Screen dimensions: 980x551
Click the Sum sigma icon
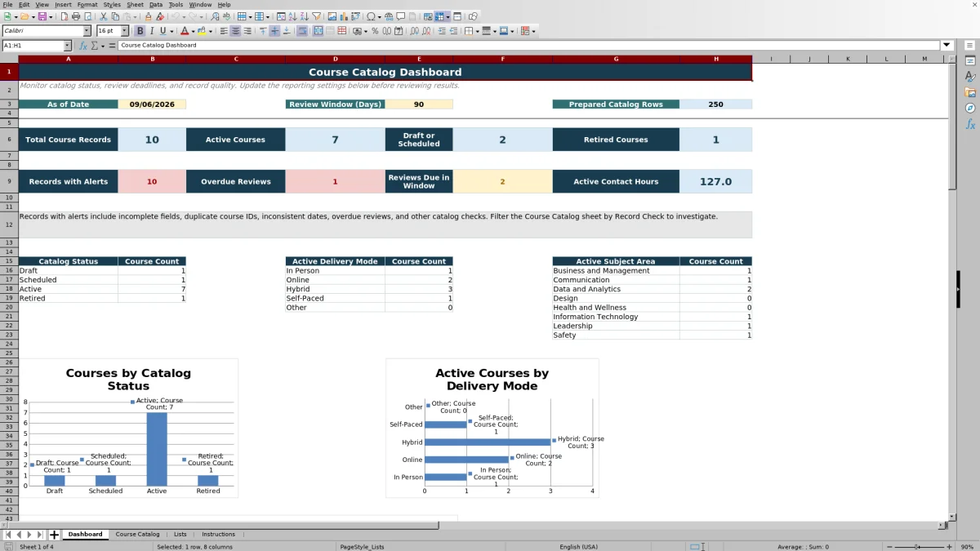(94, 46)
